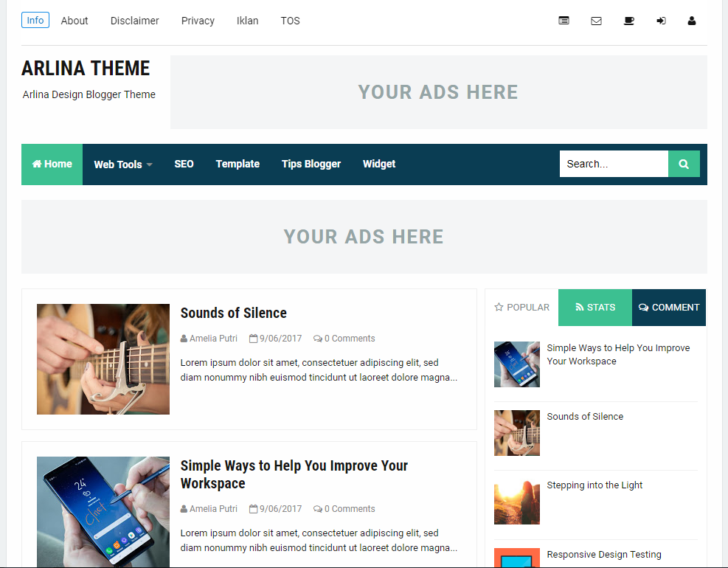Click the newspaper icon in top bar
Viewport: 728px width, 568px height.
pyautogui.click(x=564, y=21)
